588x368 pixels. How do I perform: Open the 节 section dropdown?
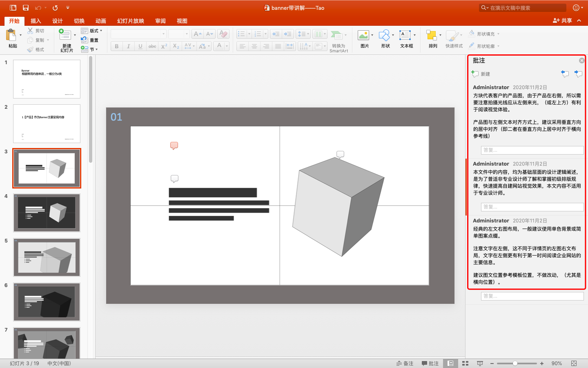(96, 49)
